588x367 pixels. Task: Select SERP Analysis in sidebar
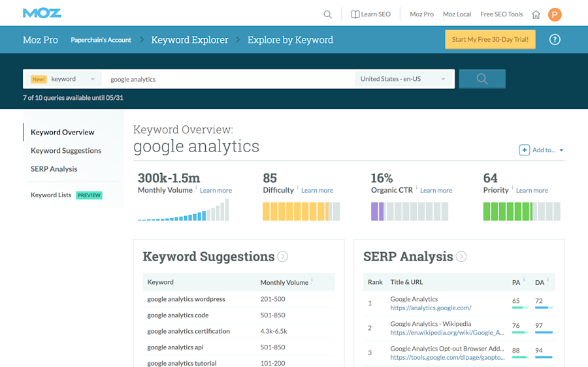54,168
